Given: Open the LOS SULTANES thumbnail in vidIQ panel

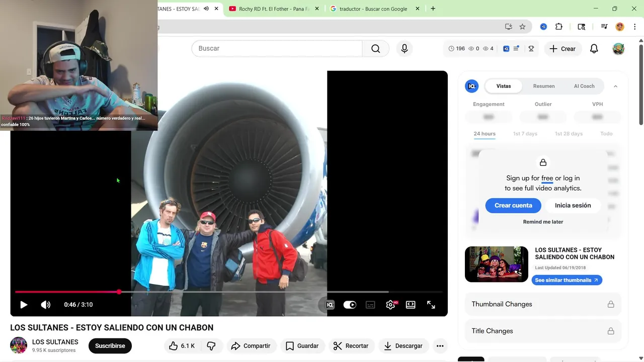Looking at the screenshot, I should (x=496, y=264).
